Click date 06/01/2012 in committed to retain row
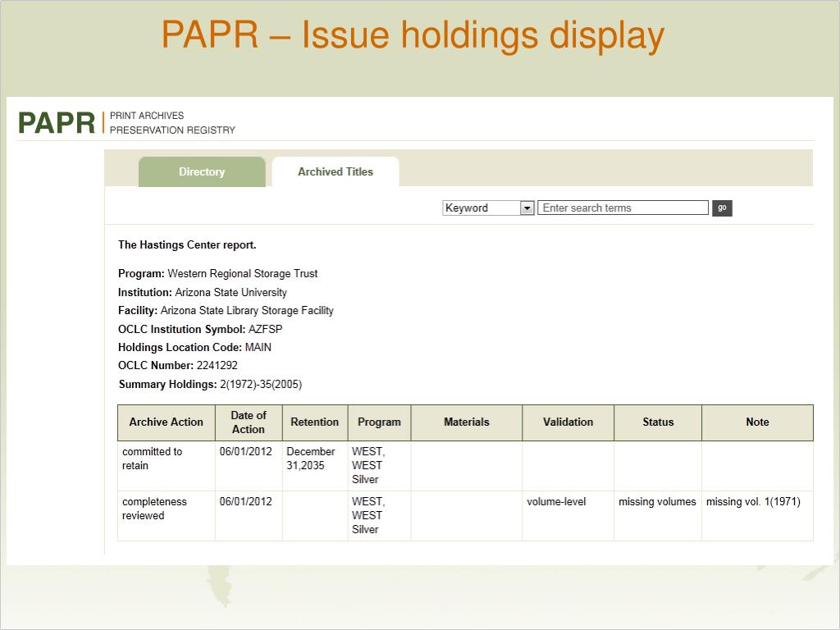This screenshot has height=630, width=840. (249, 466)
